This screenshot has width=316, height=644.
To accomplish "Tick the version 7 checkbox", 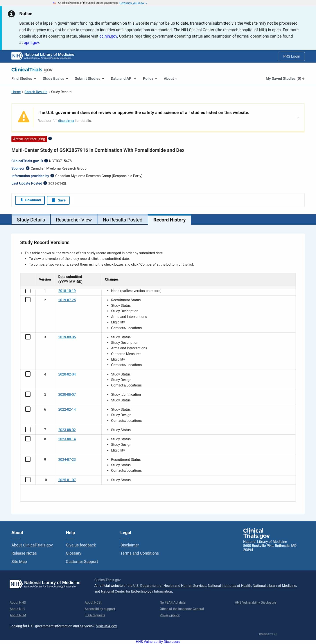I will tap(28, 430).
